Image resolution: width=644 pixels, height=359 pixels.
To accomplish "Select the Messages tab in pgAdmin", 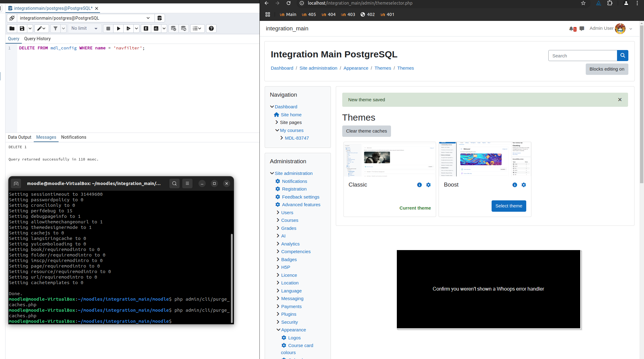I will 46,137.
